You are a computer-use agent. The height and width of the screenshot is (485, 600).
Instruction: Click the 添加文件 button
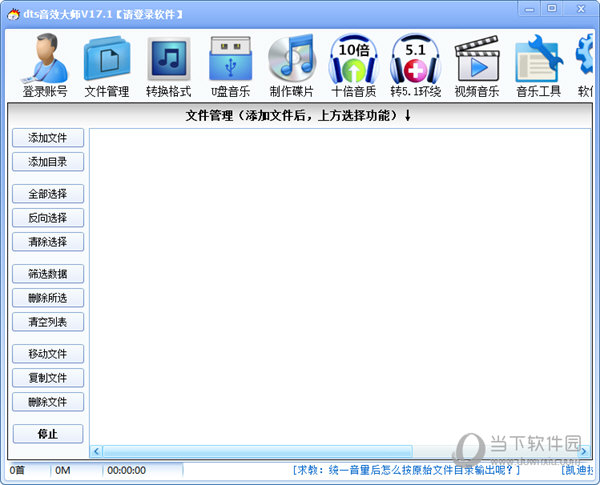click(48, 138)
